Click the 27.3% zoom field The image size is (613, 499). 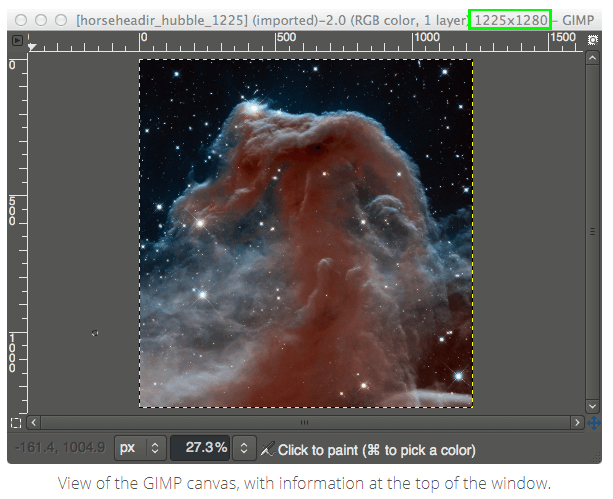point(200,448)
